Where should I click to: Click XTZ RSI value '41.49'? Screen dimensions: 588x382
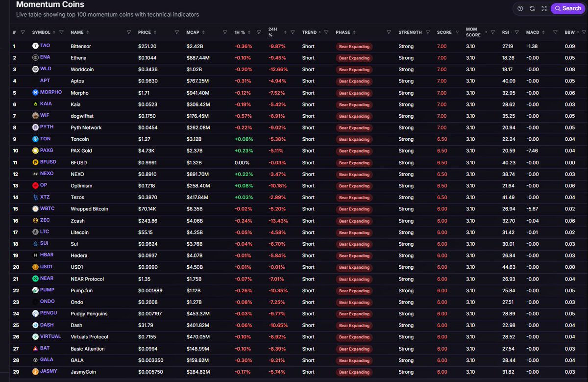(x=508, y=197)
